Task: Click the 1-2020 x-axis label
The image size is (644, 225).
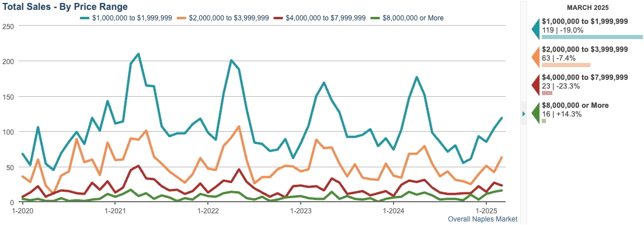Action: coord(22,211)
